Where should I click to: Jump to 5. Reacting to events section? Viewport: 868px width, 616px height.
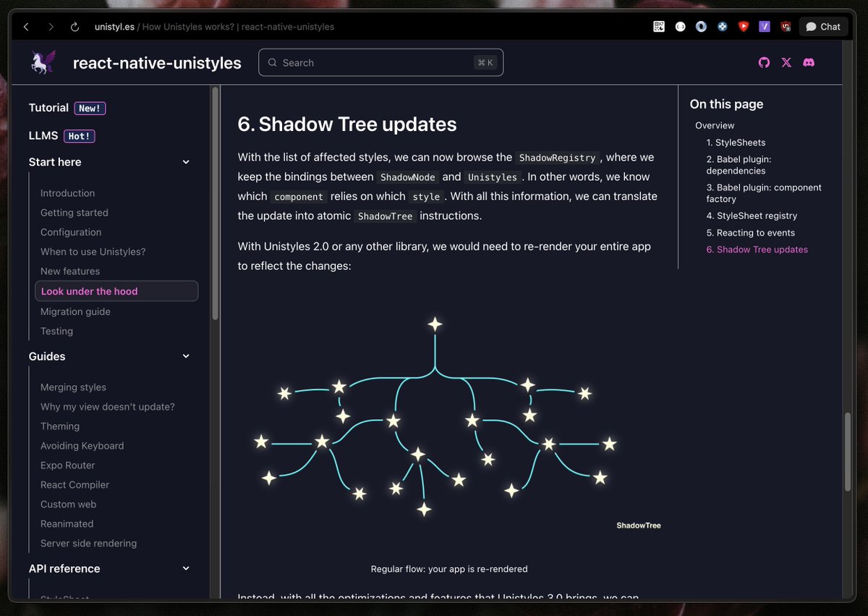tap(750, 233)
